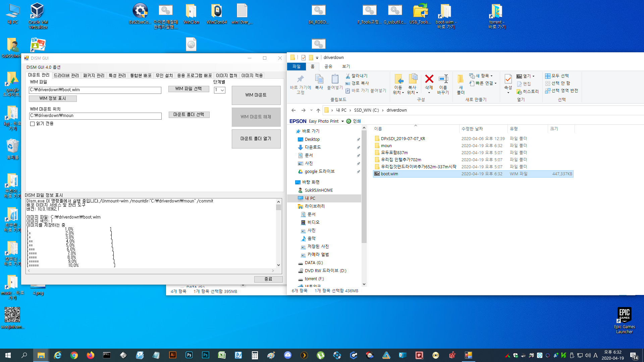Click the Cut (잘라내기) scissors icon
The image size is (644, 362).
[348, 76]
